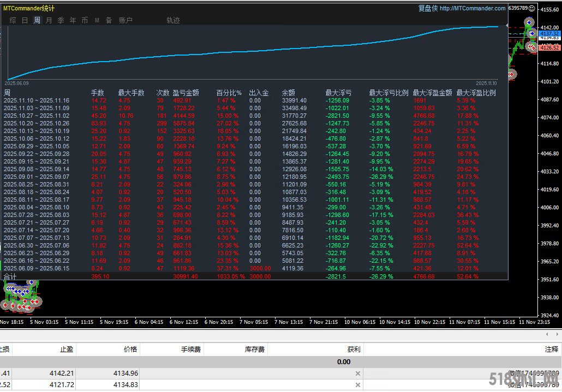Open the 账户 account tab
The width and height of the screenshot is (562, 392).
pyautogui.click(x=125, y=20)
